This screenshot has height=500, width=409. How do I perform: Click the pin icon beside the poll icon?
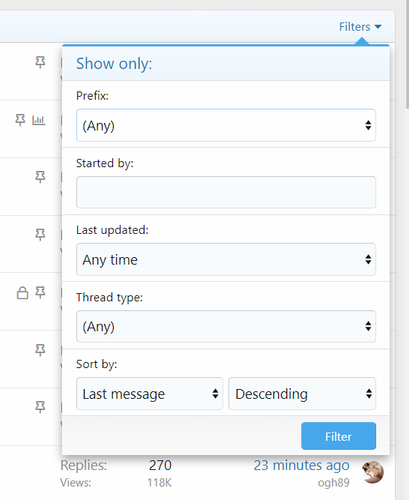(x=20, y=120)
